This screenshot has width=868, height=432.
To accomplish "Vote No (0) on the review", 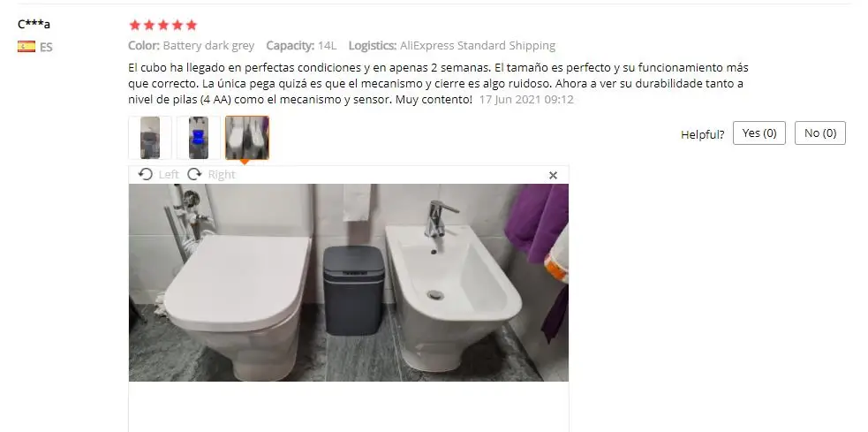I will [x=819, y=133].
